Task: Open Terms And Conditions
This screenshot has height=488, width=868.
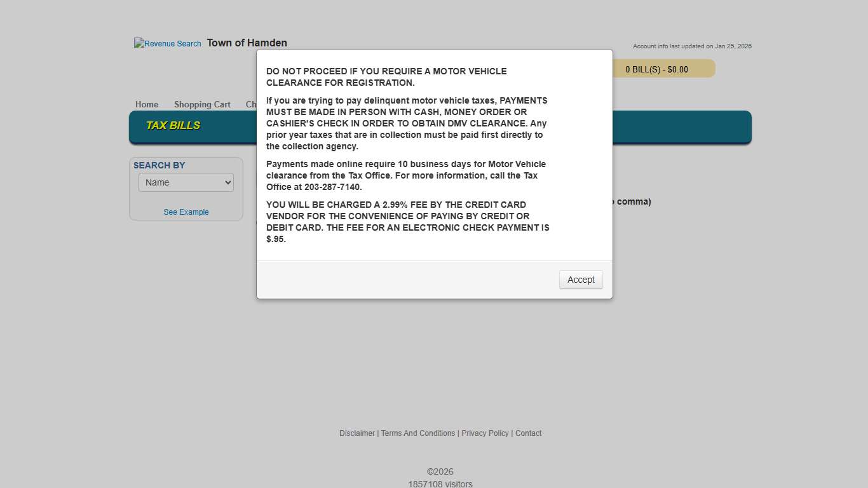Action: 418,433
